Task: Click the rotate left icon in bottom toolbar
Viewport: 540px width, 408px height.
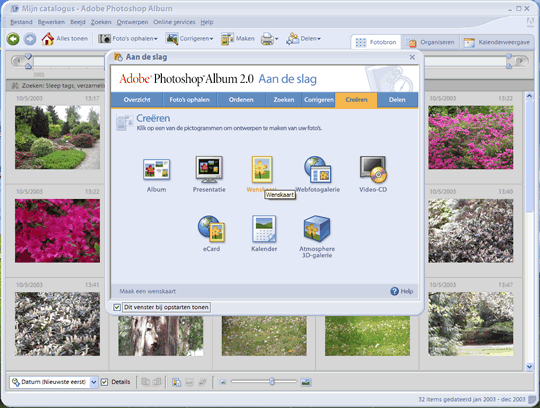Action: (x=146, y=382)
